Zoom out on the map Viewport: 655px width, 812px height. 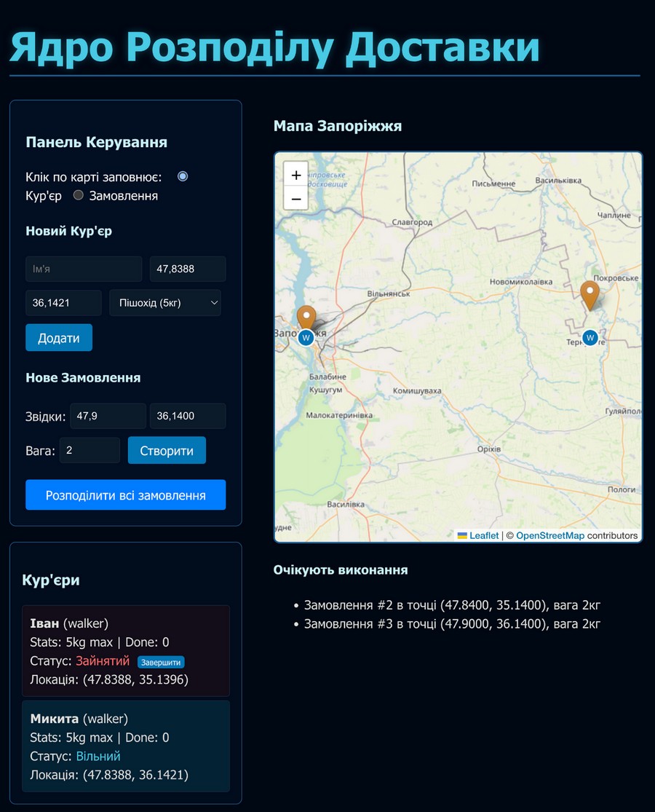click(295, 197)
